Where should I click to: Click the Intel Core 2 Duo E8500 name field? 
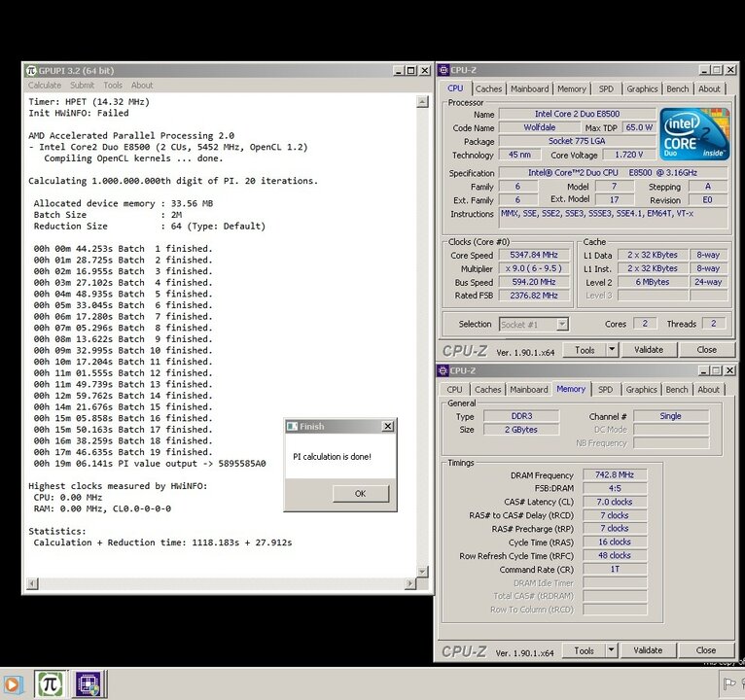point(577,114)
